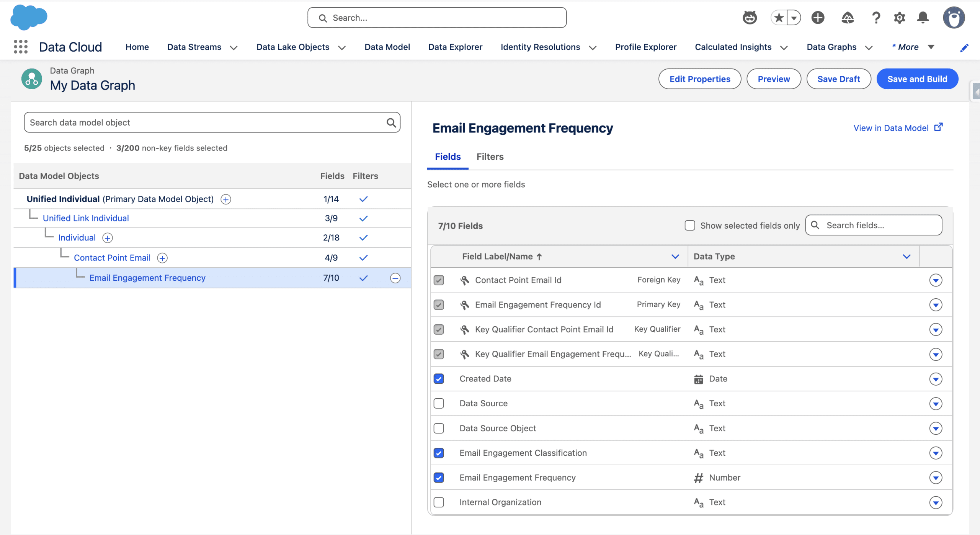The image size is (980, 535).
Task: Click plus icon next to Unified Individual
Action: coord(226,200)
